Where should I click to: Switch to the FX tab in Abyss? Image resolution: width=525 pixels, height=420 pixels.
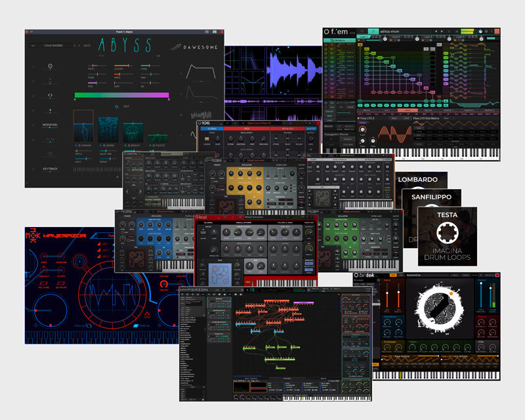[x=117, y=106]
